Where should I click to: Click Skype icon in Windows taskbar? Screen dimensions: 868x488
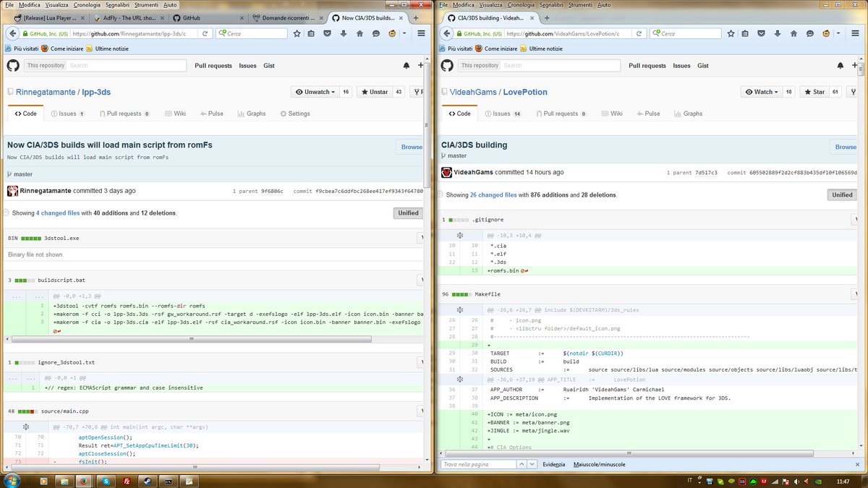click(x=106, y=481)
